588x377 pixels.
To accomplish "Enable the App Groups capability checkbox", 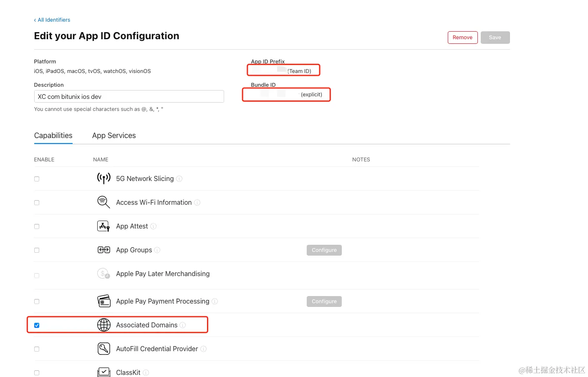I will click(37, 250).
